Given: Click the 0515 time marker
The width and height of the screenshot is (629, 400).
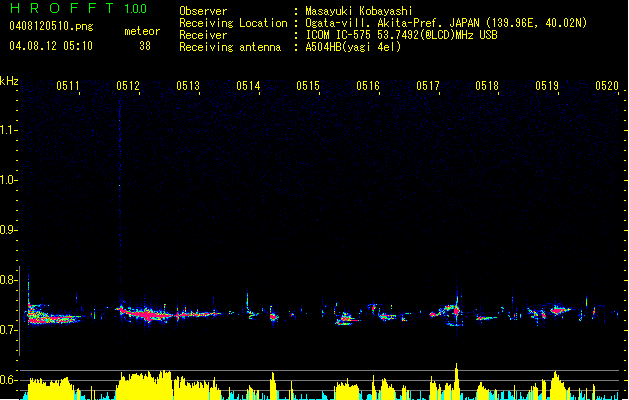Looking at the screenshot, I should tap(308, 86).
